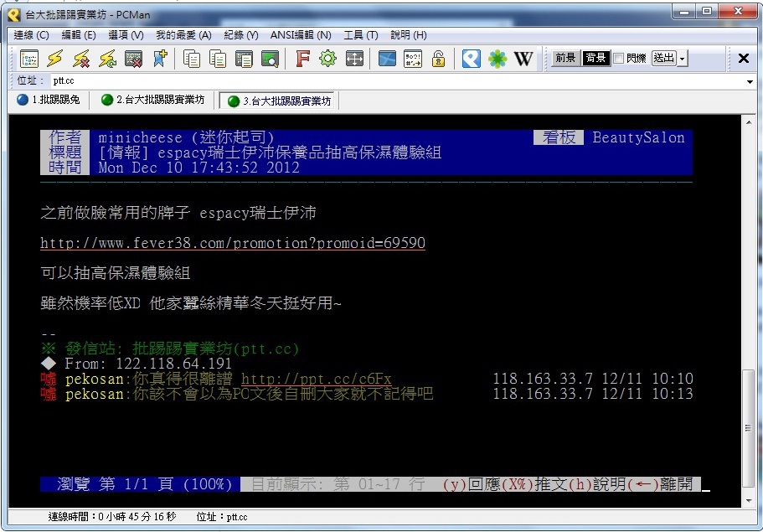Image resolution: width=763 pixels, height=532 pixels.
Task: Click the (X%)推文 push hint in status line
Action: [x=534, y=483]
